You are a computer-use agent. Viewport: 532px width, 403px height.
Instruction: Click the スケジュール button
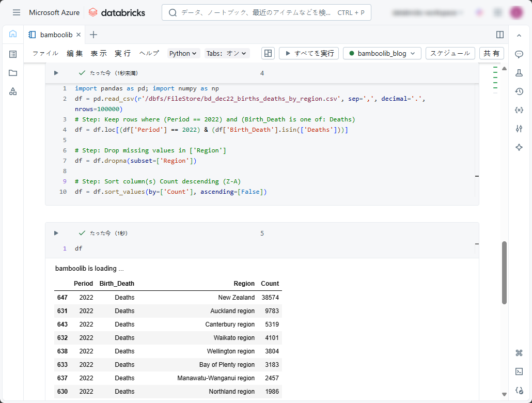click(x=450, y=53)
